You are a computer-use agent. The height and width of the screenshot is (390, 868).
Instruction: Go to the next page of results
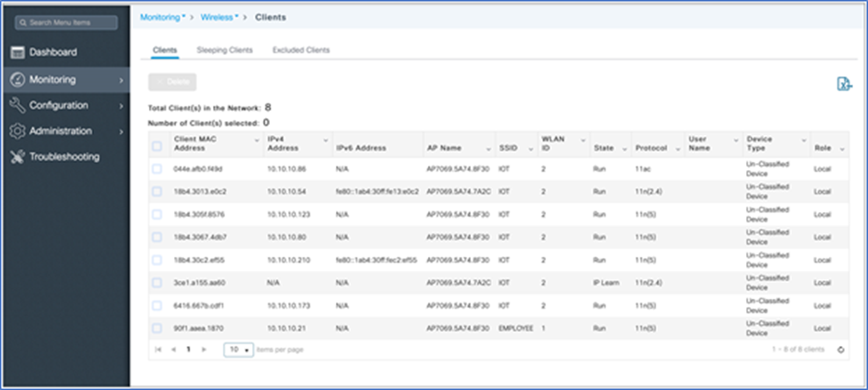(204, 350)
